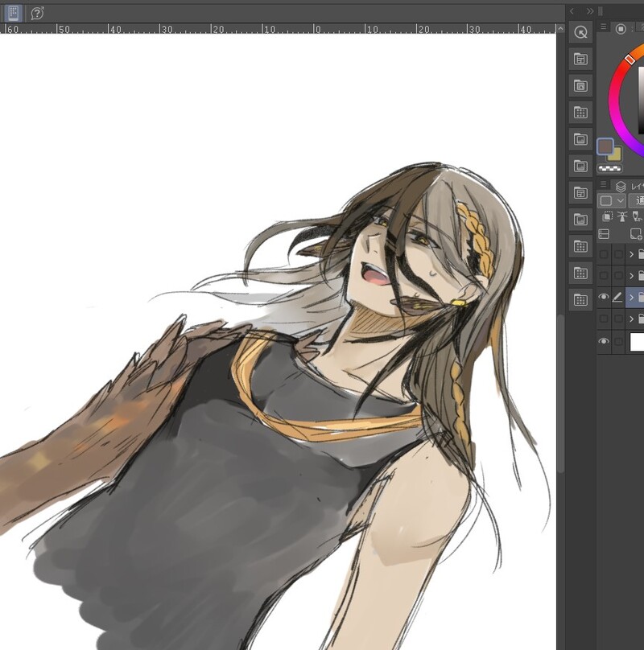Click the canvas vertical scrollbar thumb
644x650 pixels.
click(560, 393)
